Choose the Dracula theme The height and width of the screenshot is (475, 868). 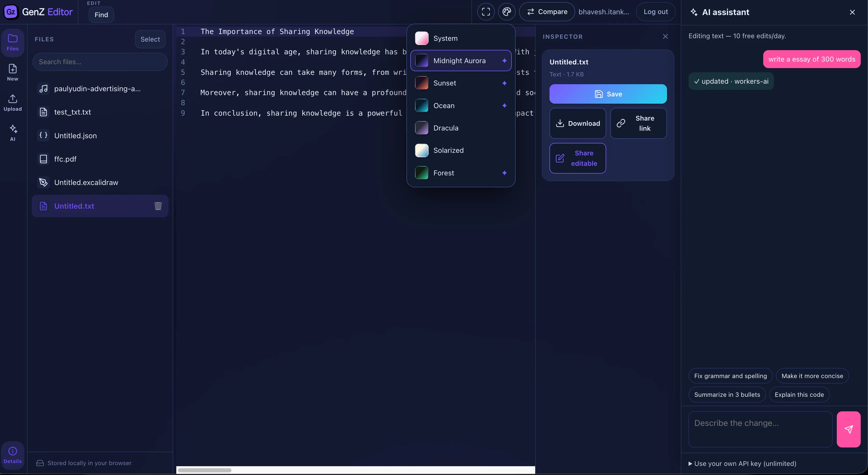(x=461, y=128)
